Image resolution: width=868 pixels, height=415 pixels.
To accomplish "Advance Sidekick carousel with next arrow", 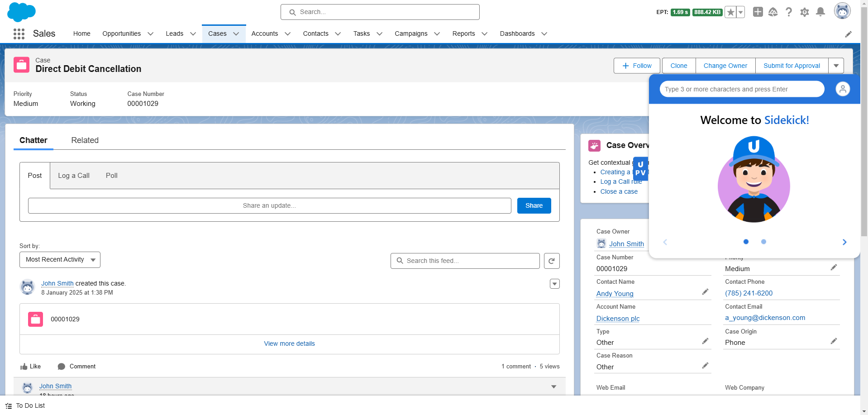I will [x=844, y=242].
